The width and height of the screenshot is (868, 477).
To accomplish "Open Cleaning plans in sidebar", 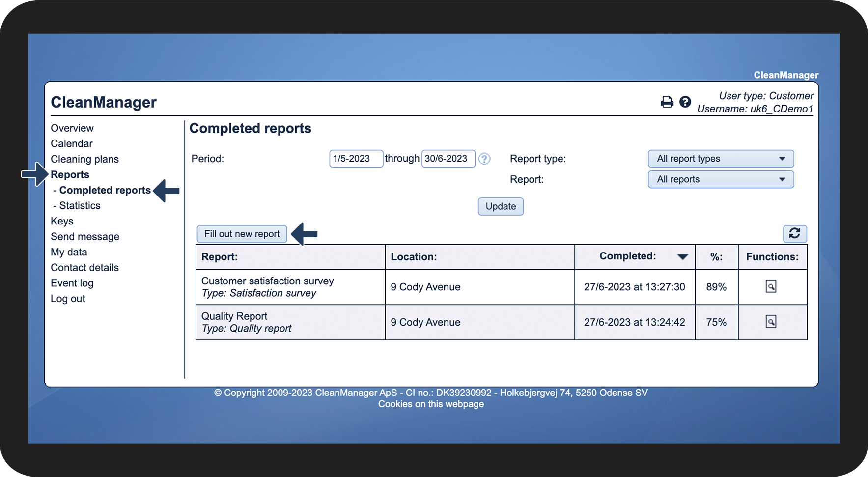I will click(84, 159).
